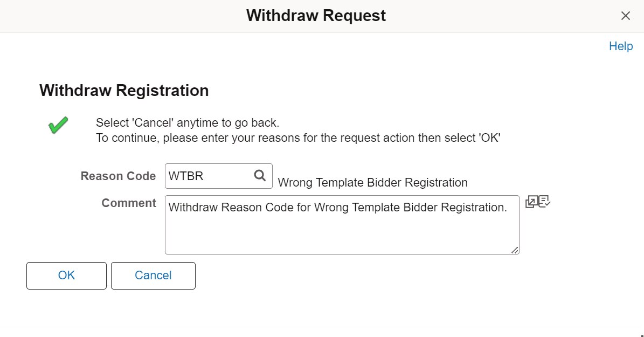Click the Withdraw Registration heading
This screenshot has height=337, width=644.
124,90
